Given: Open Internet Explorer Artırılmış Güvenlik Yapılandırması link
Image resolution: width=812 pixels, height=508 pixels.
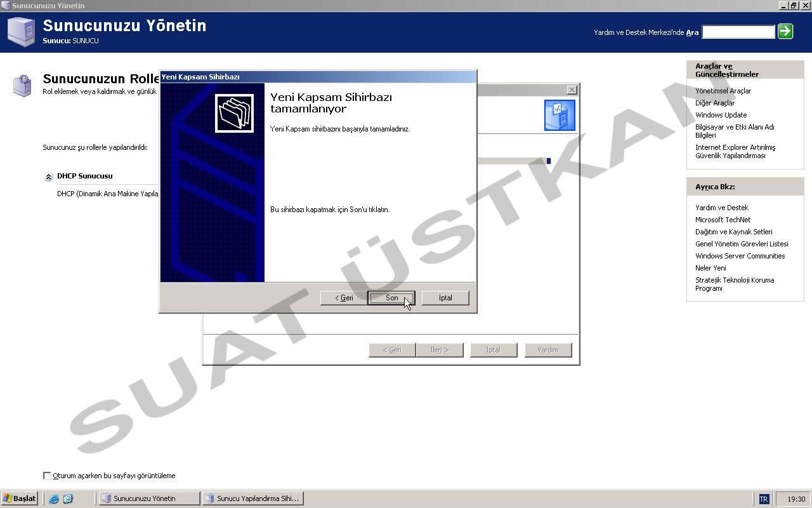Looking at the screenshot, I should [x=735, y=151].
